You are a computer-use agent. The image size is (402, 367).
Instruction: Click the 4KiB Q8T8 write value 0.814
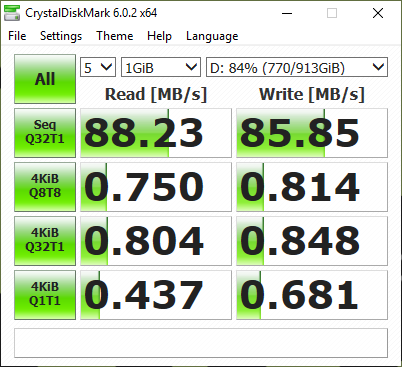pos(312,187)
